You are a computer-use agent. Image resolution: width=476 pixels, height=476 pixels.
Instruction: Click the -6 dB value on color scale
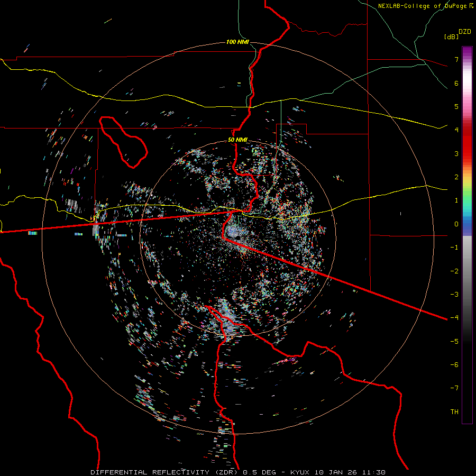[x=454, y=365]
